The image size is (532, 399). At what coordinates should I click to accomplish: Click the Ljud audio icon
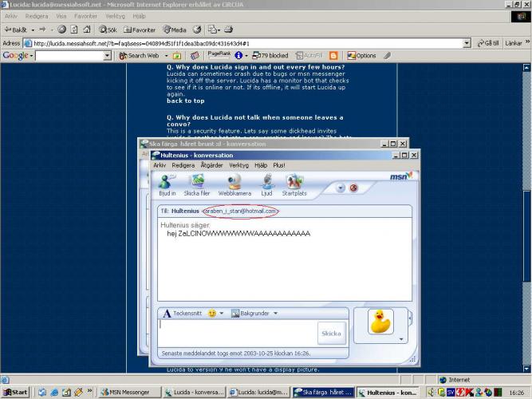[x=266, y=185]
